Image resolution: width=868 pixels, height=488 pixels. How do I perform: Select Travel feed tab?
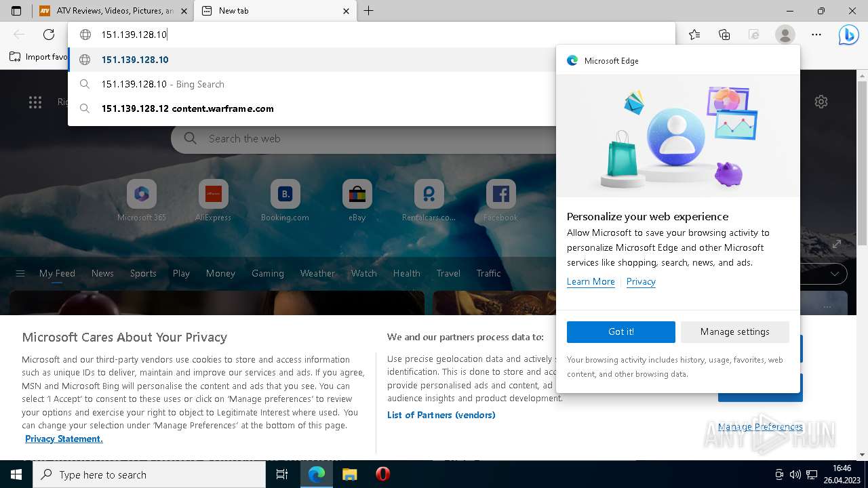448,273
